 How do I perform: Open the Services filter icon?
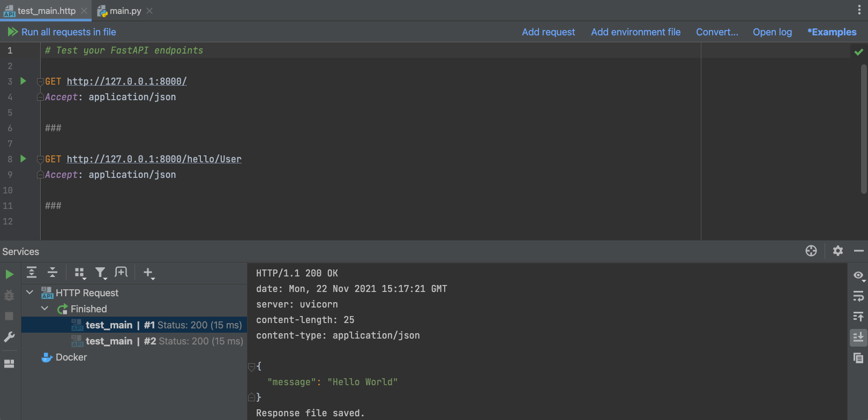100,273
